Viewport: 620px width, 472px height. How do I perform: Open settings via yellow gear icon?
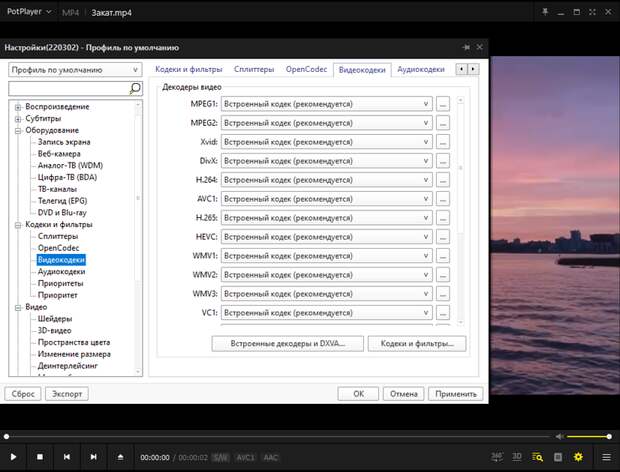(577, 457)
